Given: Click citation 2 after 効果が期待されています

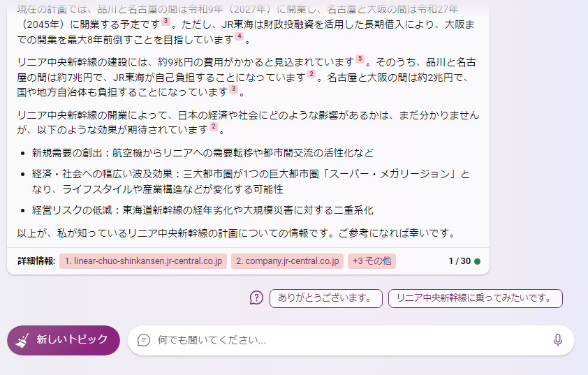Looking at the screenshot, I should [214, 127].
